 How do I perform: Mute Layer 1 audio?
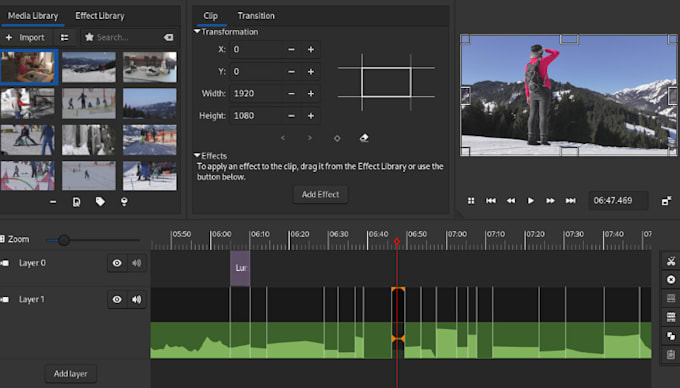point(137,300)
